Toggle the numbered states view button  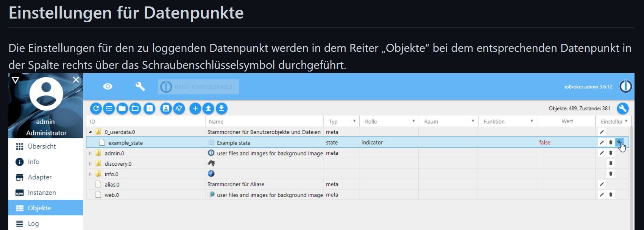coord(150,109)
